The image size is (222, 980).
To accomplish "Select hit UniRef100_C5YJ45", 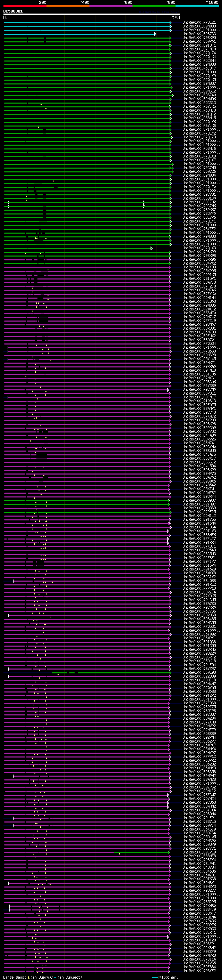I will pyautogui.click(x=199, y=359).
